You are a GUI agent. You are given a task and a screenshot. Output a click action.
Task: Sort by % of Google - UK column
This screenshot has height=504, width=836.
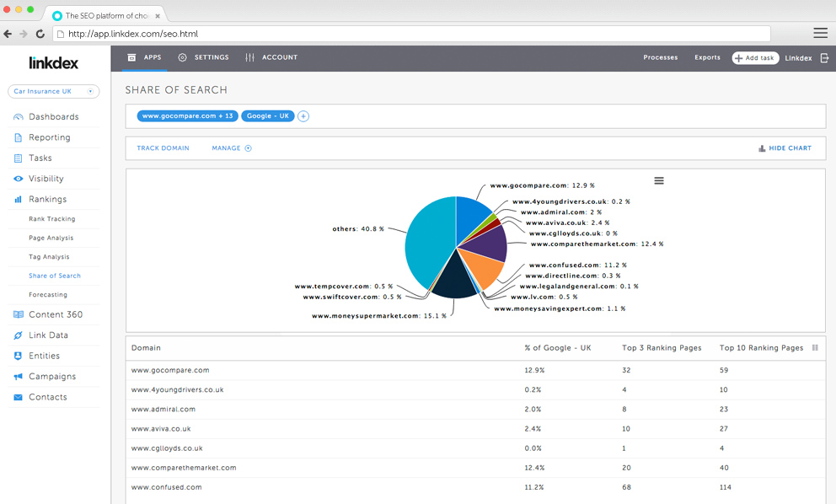click(558, 348)
